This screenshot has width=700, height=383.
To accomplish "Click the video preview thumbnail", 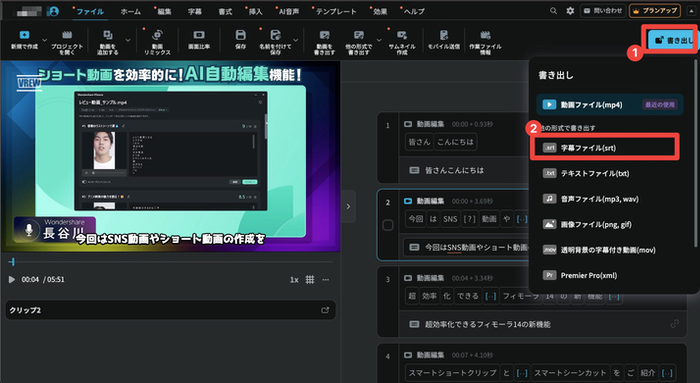I will pos(170,156).
